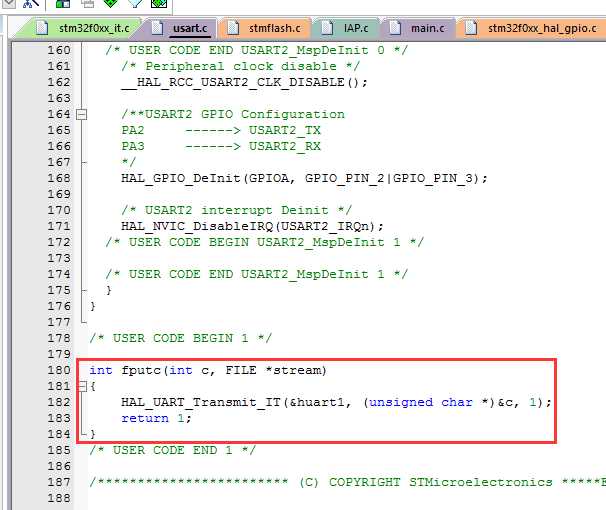Click the "HAL_NVIC_DisableIRQ(USART2_IRQn);" statement
The image size is (606, 510).
pyautogui.click(x=252, y=226)
